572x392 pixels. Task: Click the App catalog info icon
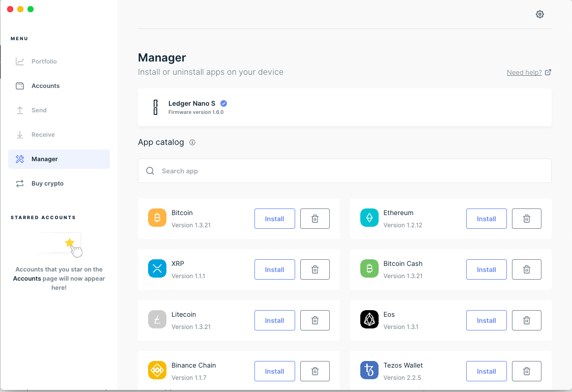pos(192,142)
